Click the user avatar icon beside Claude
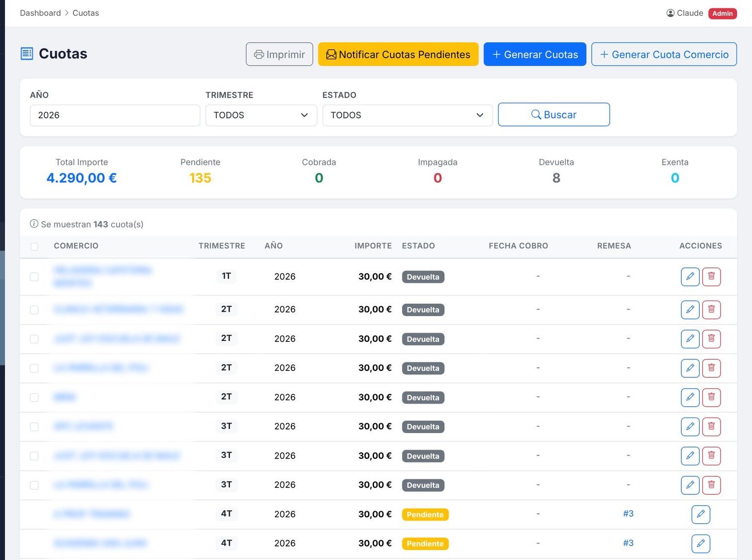Image resolution: width=752 pixels, height=560 pixels. click(x=670, y=13)
